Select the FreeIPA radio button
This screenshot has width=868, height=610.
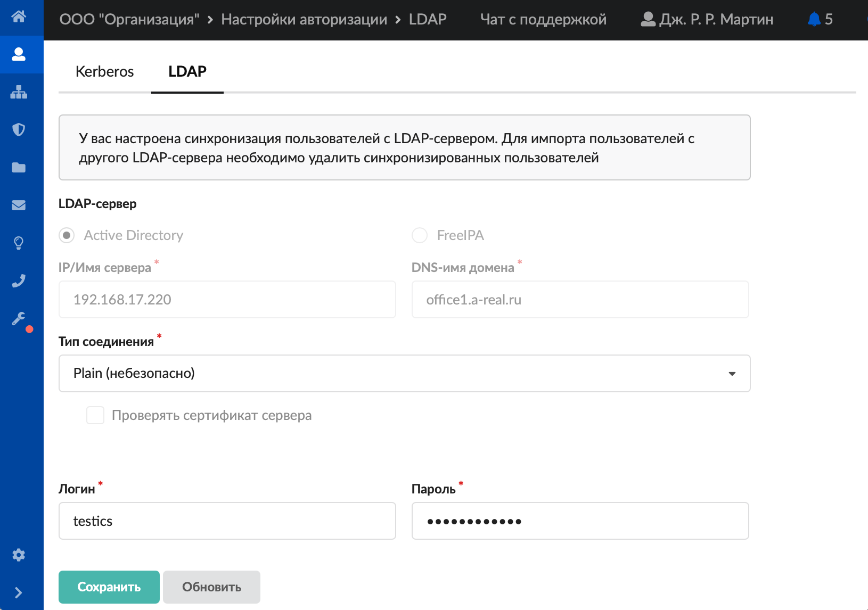tap(420, 235)
